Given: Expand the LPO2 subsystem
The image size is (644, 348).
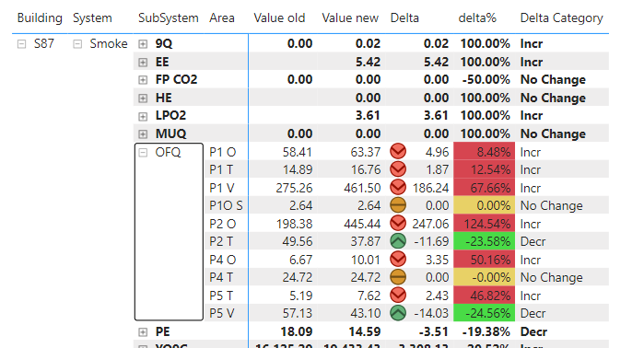Looking at the screenshot, I should (x=143, y=117).
